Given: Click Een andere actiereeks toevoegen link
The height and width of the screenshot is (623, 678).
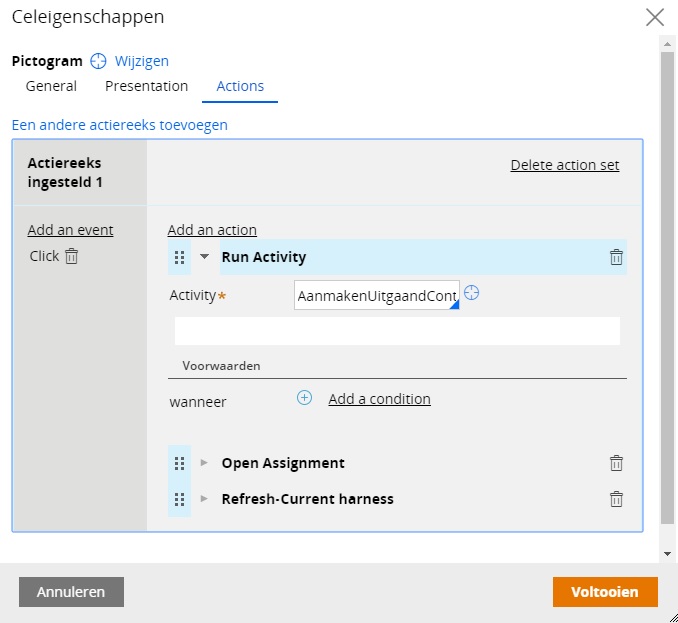Looking at the screenshot, I should 120,125.
